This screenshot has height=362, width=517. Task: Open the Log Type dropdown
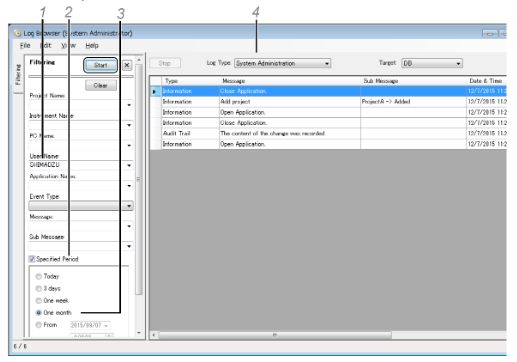(283, 63)
